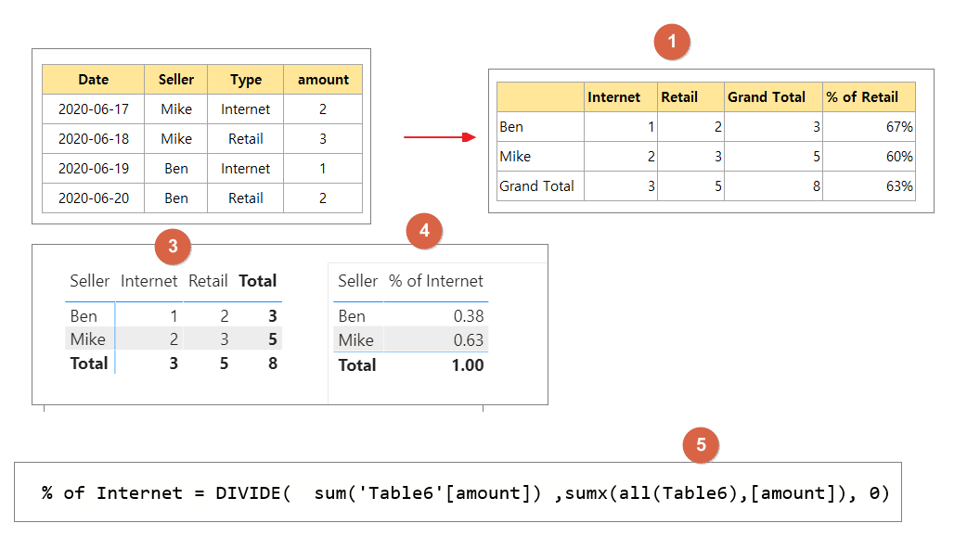Click Mike row label in yellow pivot table

pyautogui.click(x=541, y=156)
